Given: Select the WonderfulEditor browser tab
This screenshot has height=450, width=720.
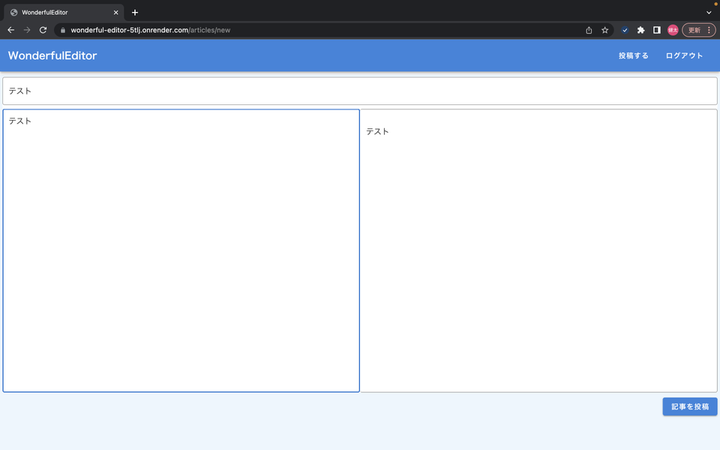Looking at the screenshot, I should pyautogui.click(x=64, y=12).
